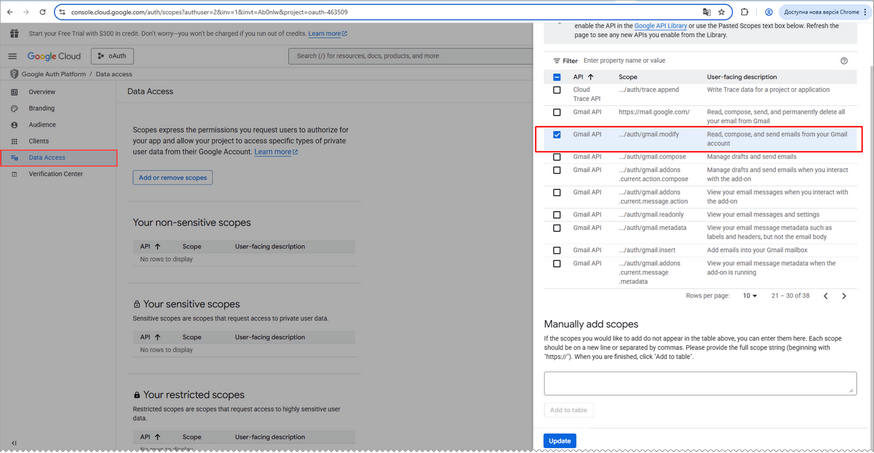Collapse the sidebar using bottom-left arrow icon
This screenshot has width=874, height=453.
tap(14, 443)
